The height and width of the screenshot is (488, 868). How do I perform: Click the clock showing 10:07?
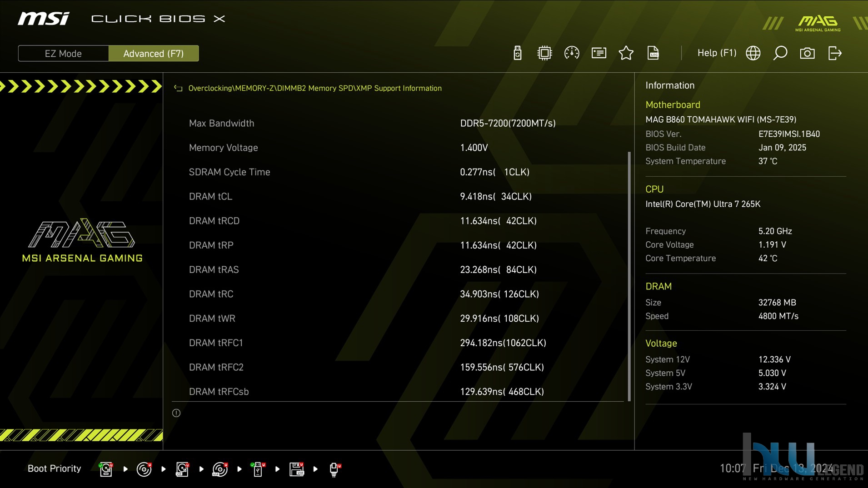click(733, 468)
